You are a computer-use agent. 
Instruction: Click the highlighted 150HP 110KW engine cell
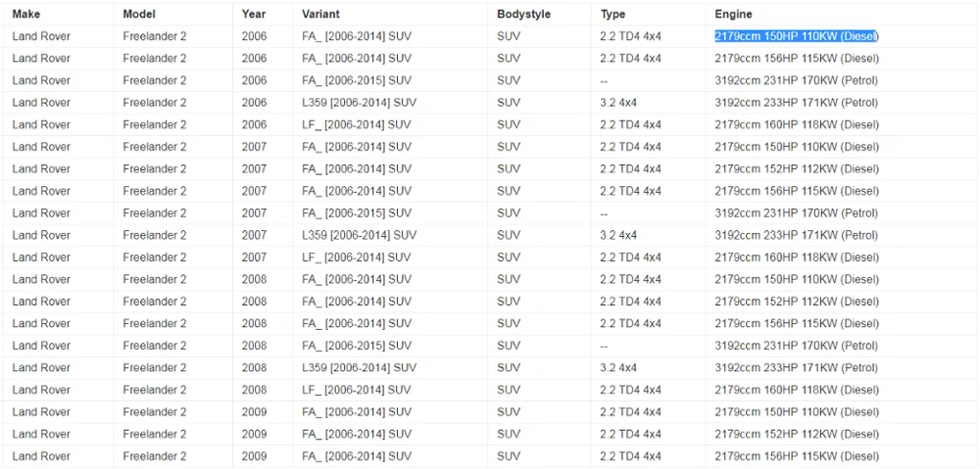(796, 36)
